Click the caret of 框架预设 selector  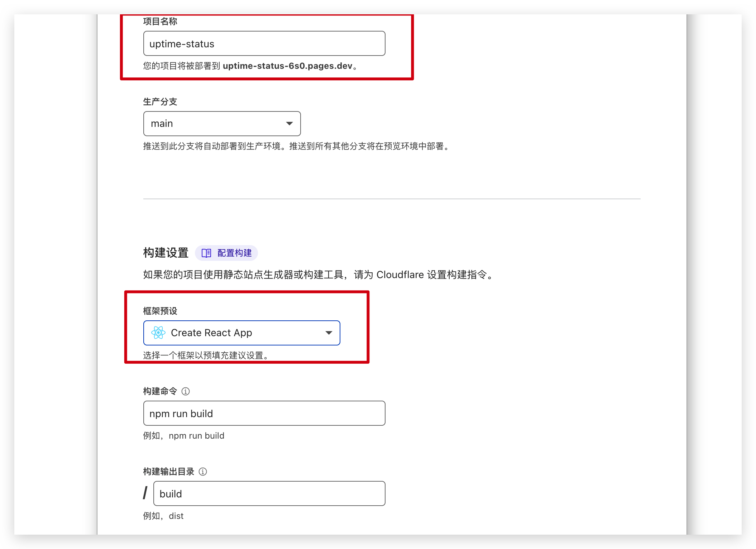329,333
